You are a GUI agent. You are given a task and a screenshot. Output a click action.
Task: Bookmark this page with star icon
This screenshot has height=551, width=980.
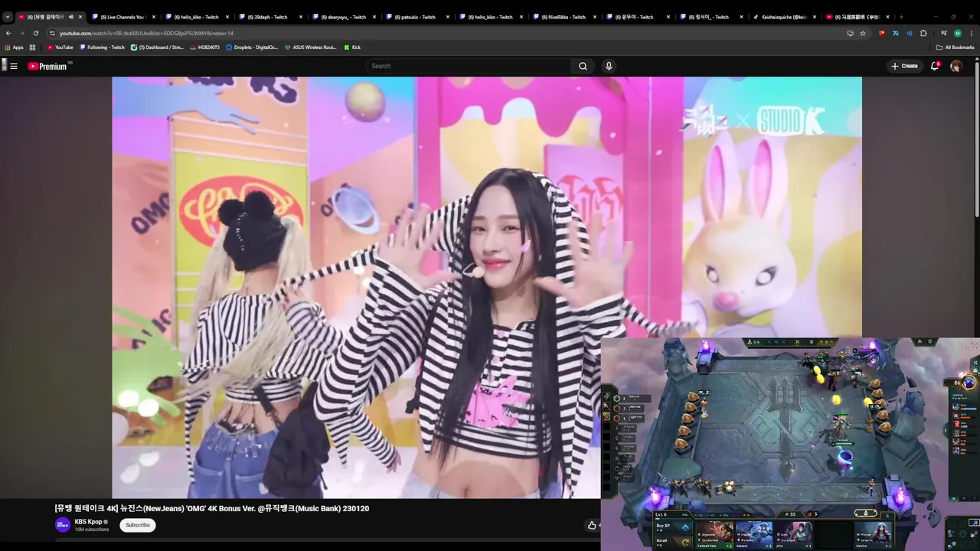[863, 33]
